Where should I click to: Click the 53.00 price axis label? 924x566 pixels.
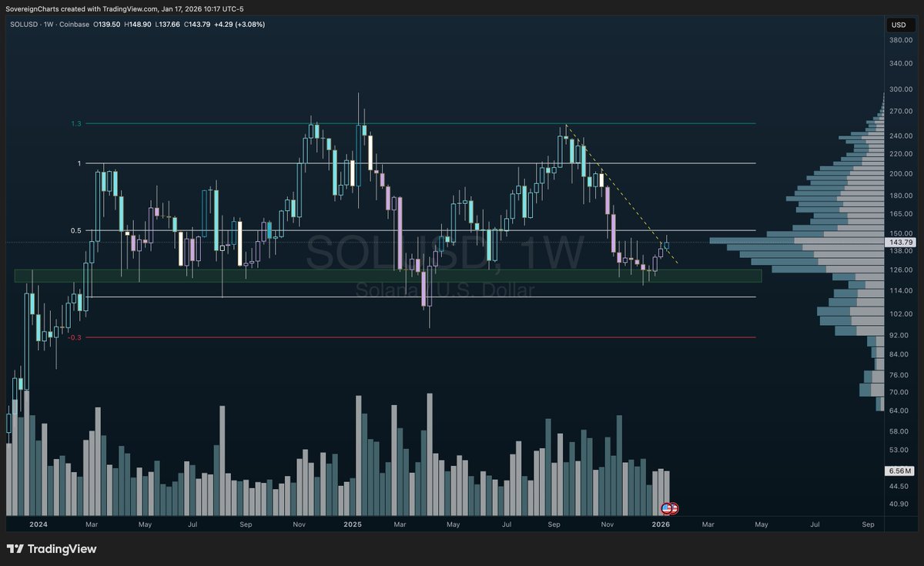[900, 450]
